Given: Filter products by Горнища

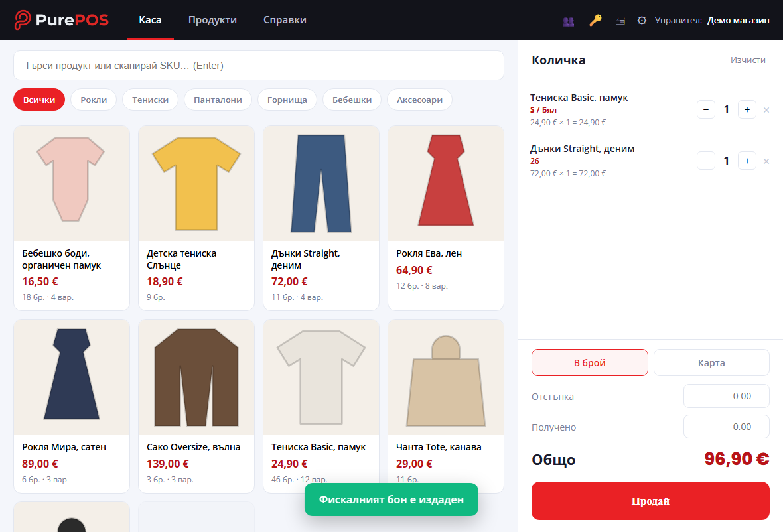Looking at the screenshot, I should [x=287, y=100].
